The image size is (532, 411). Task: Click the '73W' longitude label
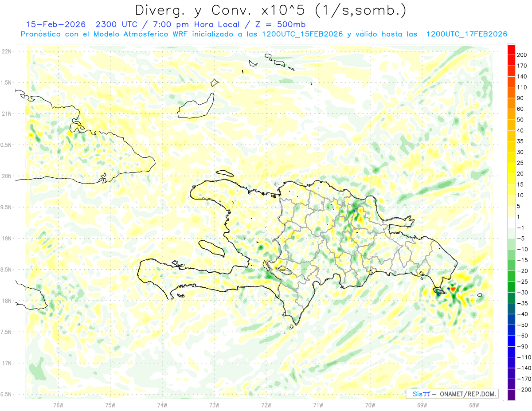click(x=214, y=405)
